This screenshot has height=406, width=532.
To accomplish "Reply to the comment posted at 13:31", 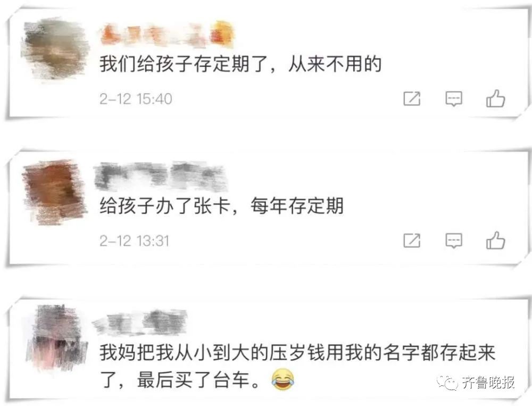I will tap(454, 241).
